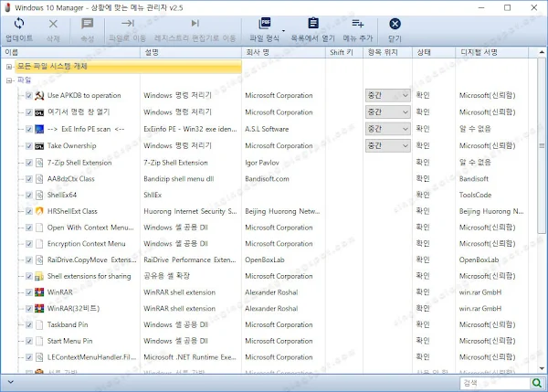Sort by the 이름 column header
548x392 pixels.
click(70, 52)
